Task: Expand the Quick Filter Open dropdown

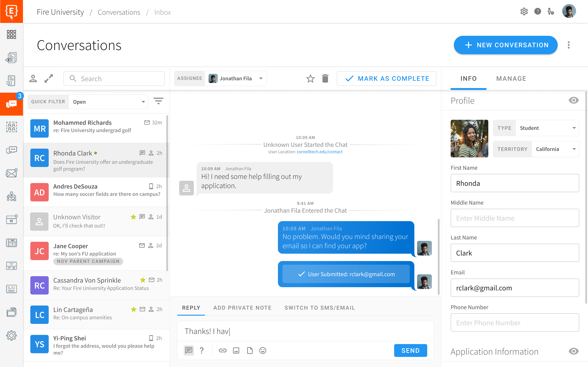Action: coord(108,102)
